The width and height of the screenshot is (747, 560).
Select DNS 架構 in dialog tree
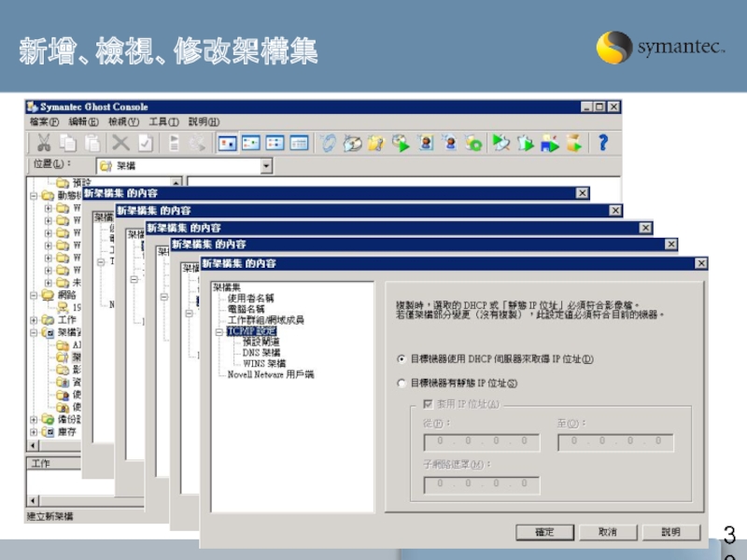(261, 353)
